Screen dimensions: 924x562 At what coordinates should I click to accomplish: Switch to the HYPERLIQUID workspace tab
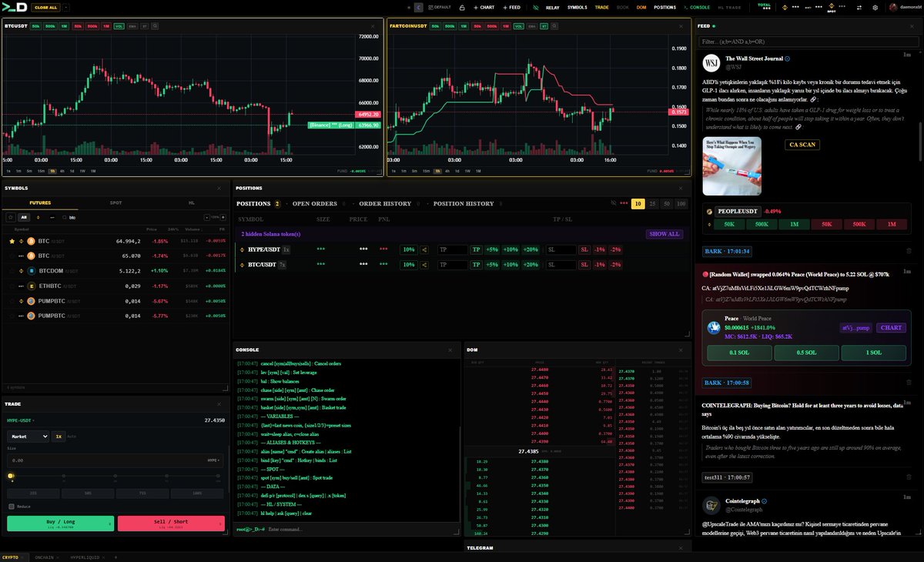point(86,557)
